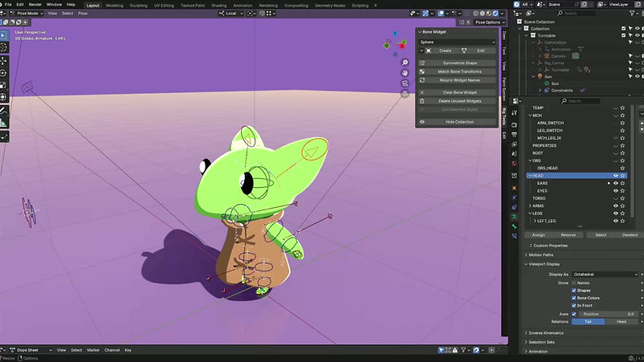Click the Clear Bone Widget button

[460, 92]
